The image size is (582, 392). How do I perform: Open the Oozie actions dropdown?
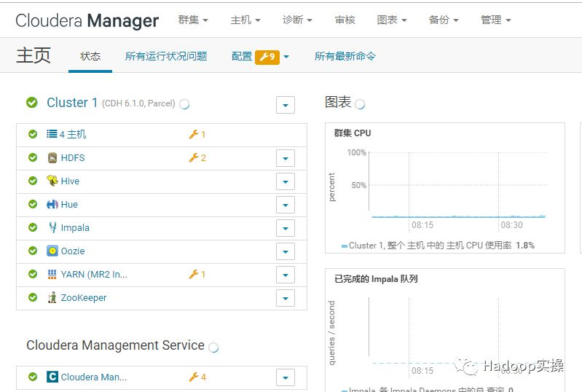pos(286,251)
